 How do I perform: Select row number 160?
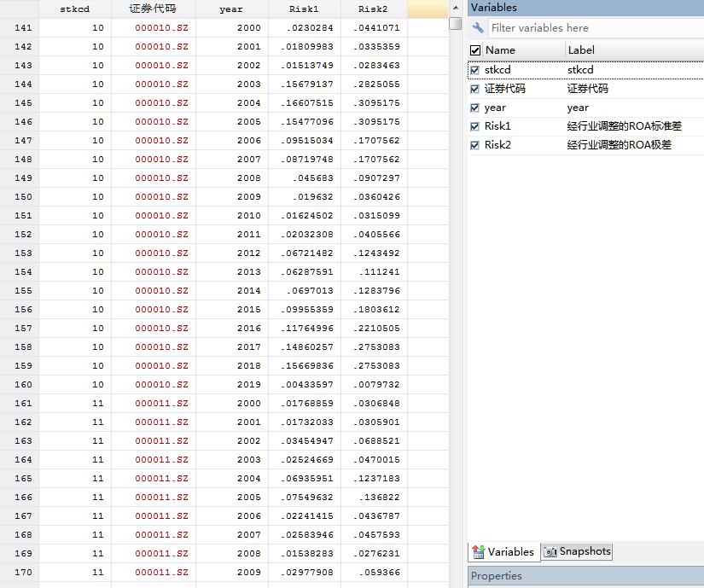(20, 385)
